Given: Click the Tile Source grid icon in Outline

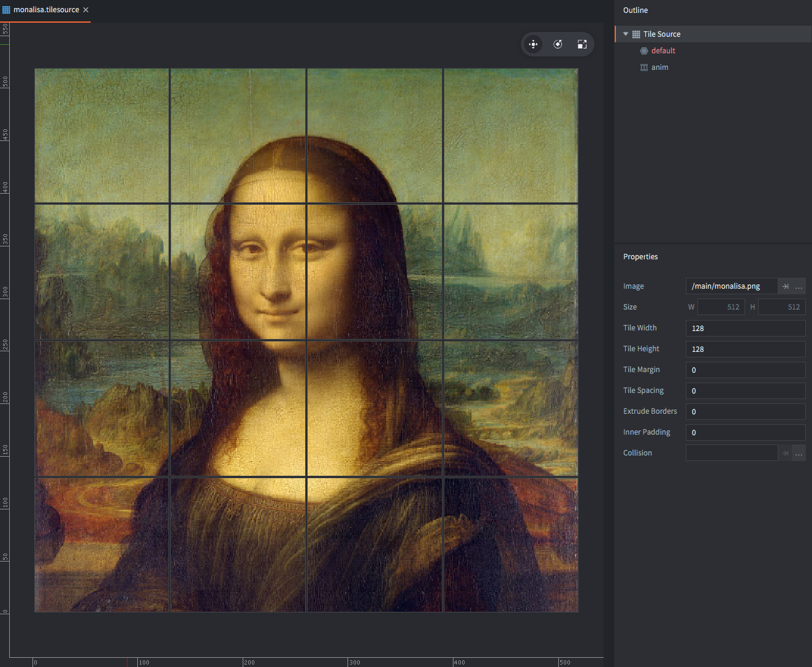Looking at the screenshot, I should click(x=636, y=34).
